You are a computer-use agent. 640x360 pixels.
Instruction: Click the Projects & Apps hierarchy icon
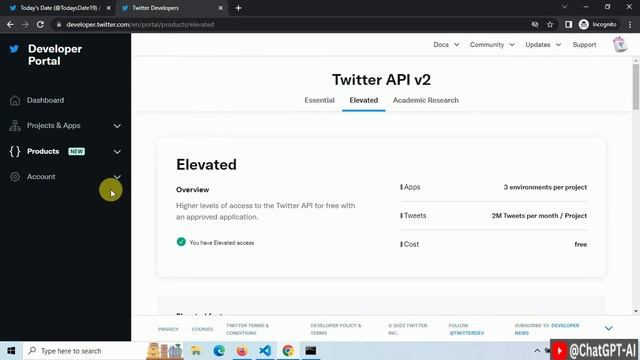click(15, 126)
